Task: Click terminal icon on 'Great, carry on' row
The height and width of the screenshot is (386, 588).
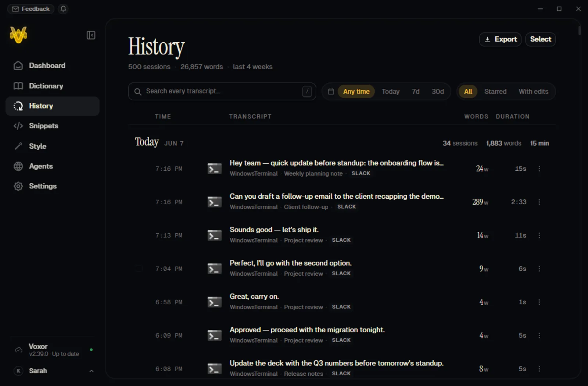Action: pyautogui.click(x=215, y=302)
